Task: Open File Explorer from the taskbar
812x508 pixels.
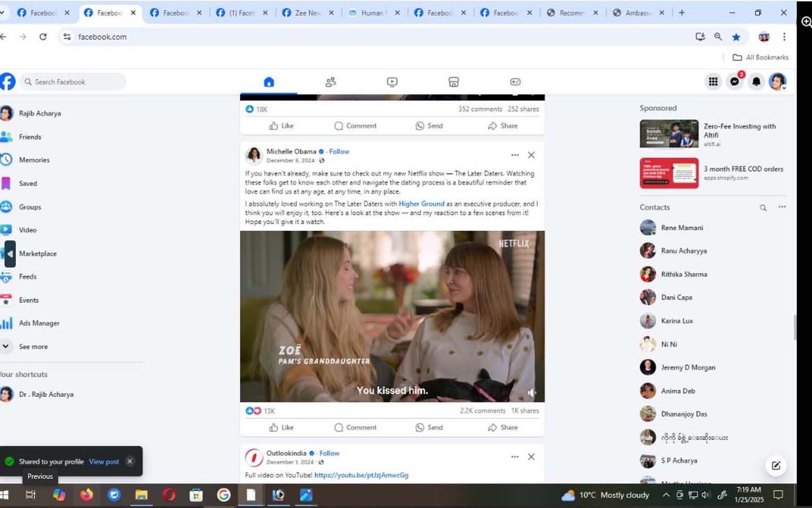Action: pos(141,495)
